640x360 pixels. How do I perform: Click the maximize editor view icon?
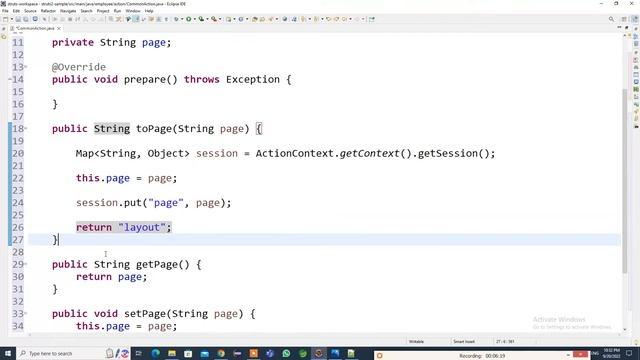(x=627, y=28)
